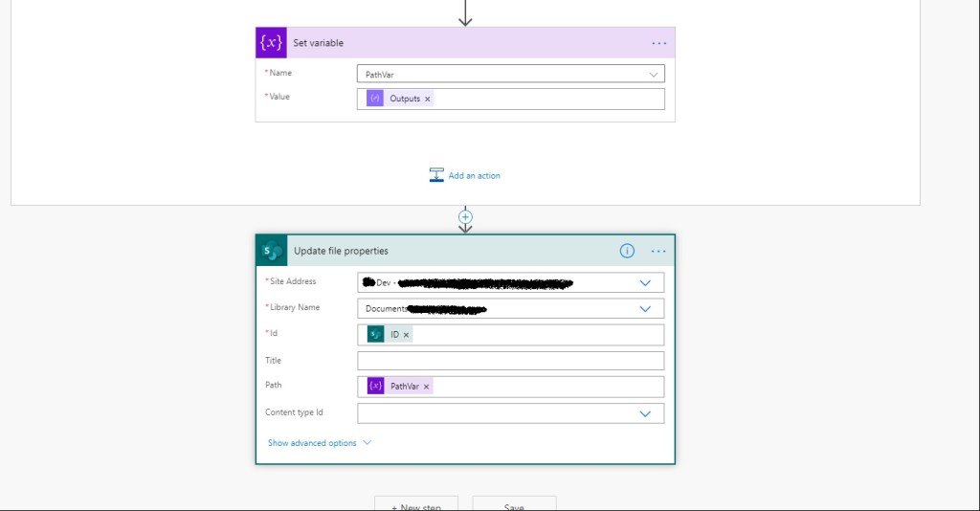Open the Site Address dropdown
980x511 pixels.
tap(645, 283)
